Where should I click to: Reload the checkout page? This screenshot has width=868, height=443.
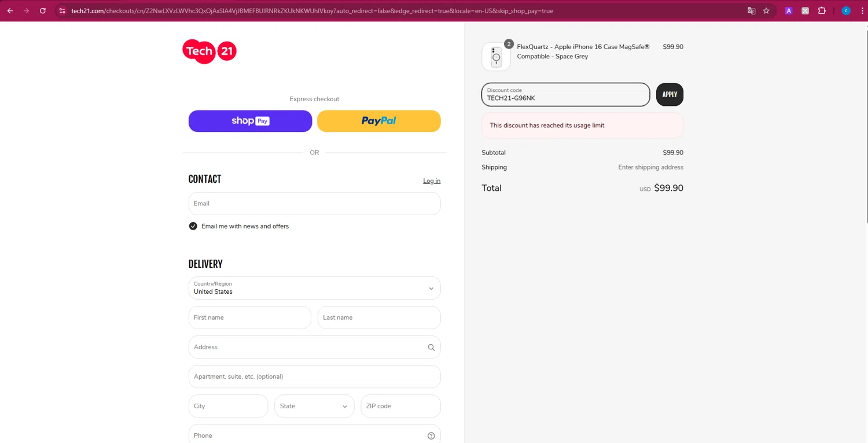(42, 10)
